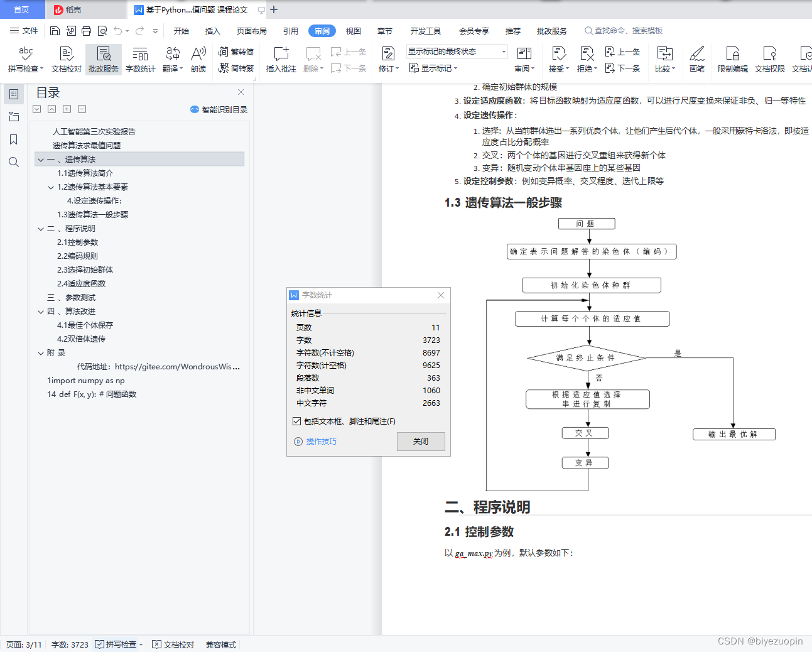Collapse the 一、遗传算法 outline section
This screenshot has width=812, height=652.
coord(40,159)
